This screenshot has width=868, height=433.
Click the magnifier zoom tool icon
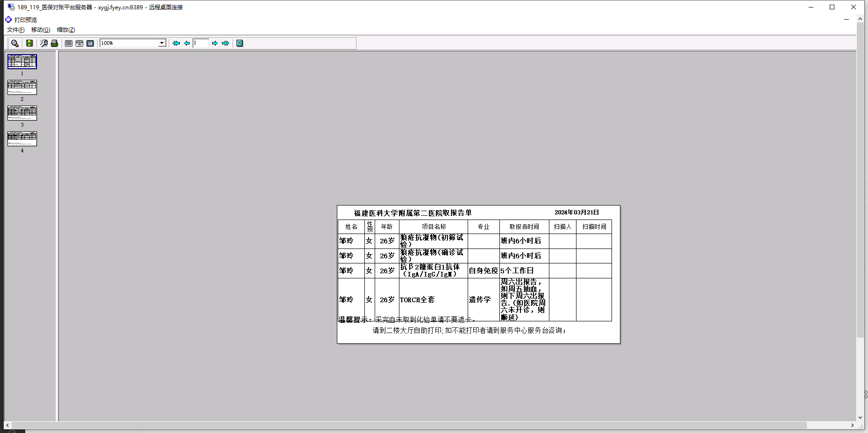tap(15, 43)
